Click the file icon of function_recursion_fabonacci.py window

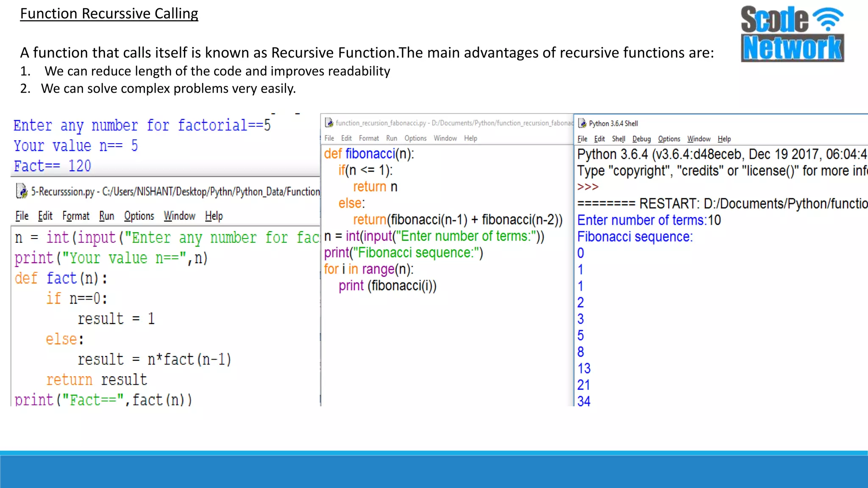click(x=329, y=123)
